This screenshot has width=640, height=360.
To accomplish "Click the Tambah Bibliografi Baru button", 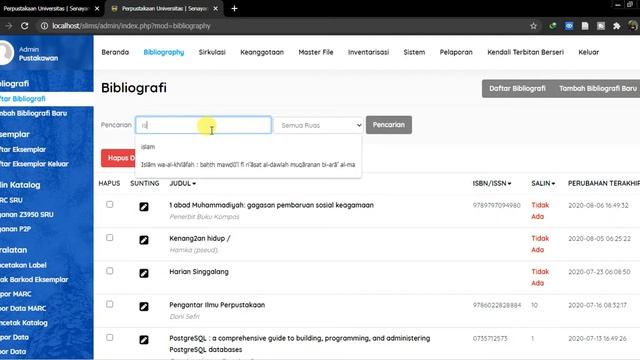I will tap(598, 89).
